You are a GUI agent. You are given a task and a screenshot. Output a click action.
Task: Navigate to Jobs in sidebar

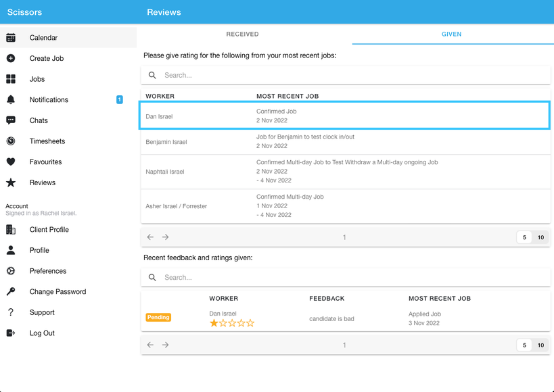coord(68,79)
